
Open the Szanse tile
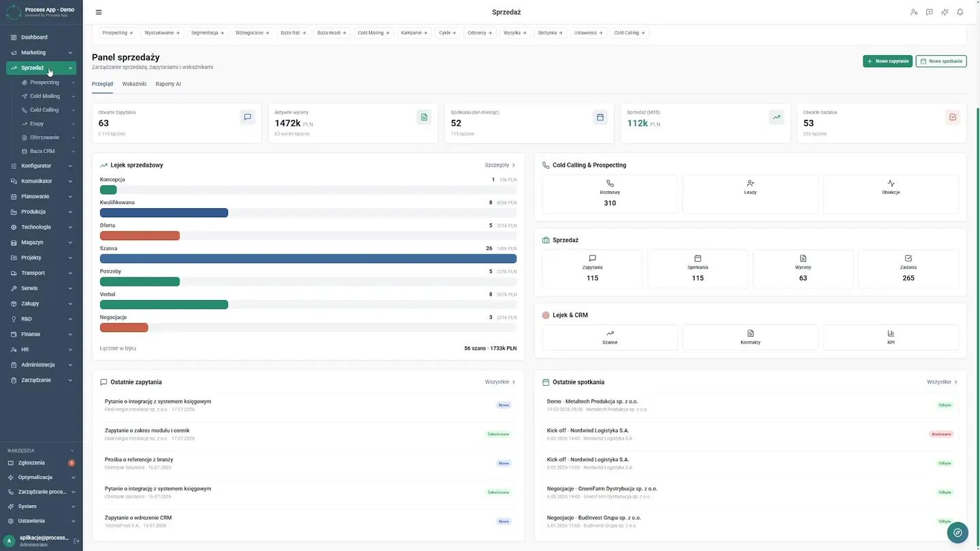click(x=610, y=337)
